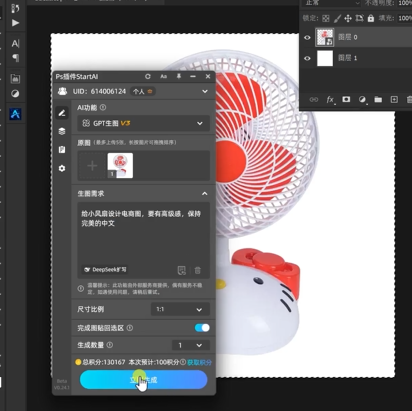Click info icon beside 生成数量
The image size is (412, 411).
point(109,345)
